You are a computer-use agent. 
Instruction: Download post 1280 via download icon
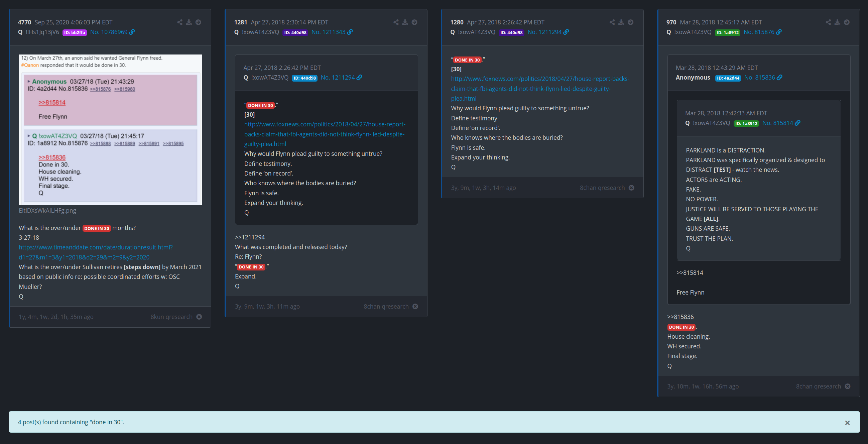[621, 22]
